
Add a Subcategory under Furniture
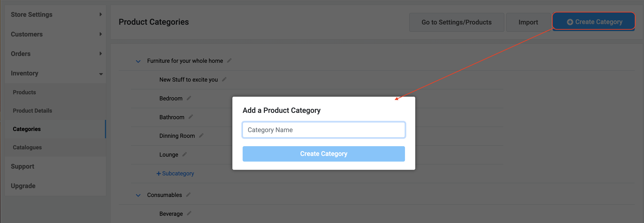[x=175, y=173]
